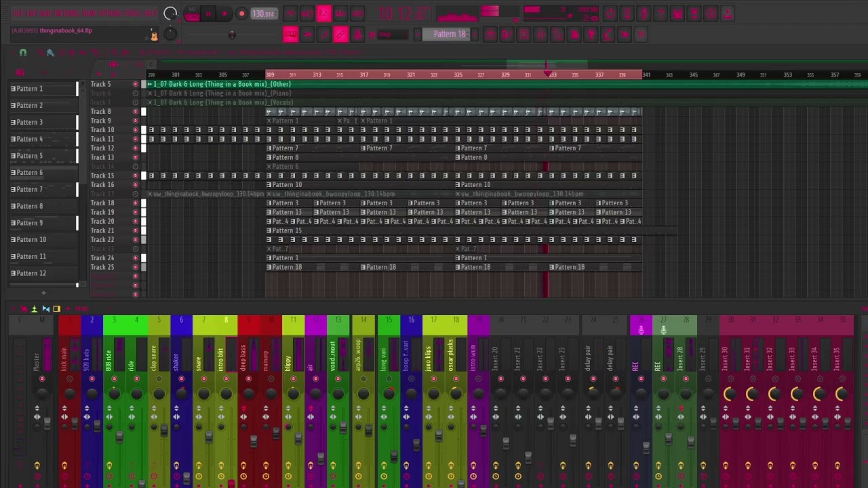
Task: Toggle the active chain-link grouping button
Action: coord(340,34)
